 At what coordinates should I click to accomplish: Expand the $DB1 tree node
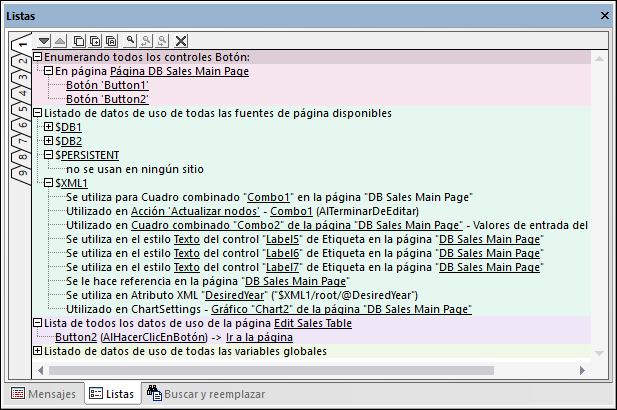(49, 128)
